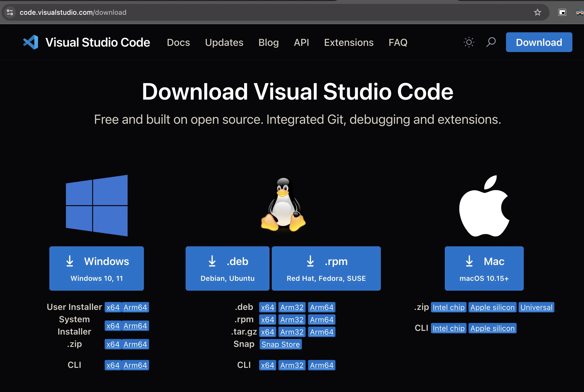584x392 pixels.
Task: Get Mac CLI for Apple silicon
Action: point(492,328)
